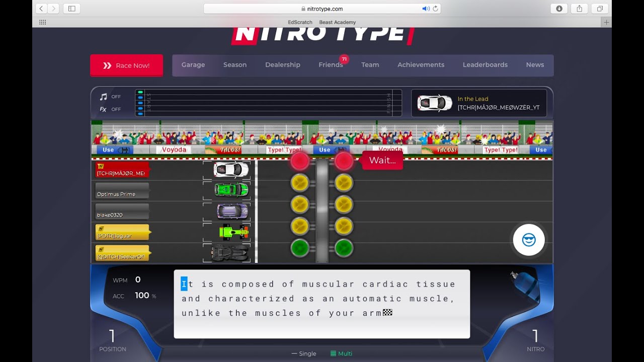644x362 pixels.
Task: Select [QDITCH]SeekerOf racer name tag
Action: click(122, 253)
